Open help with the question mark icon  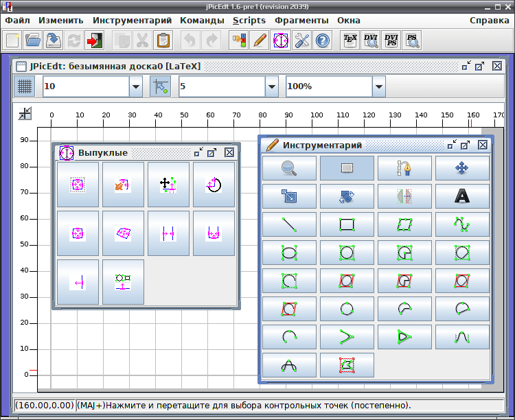pos(322,40)
